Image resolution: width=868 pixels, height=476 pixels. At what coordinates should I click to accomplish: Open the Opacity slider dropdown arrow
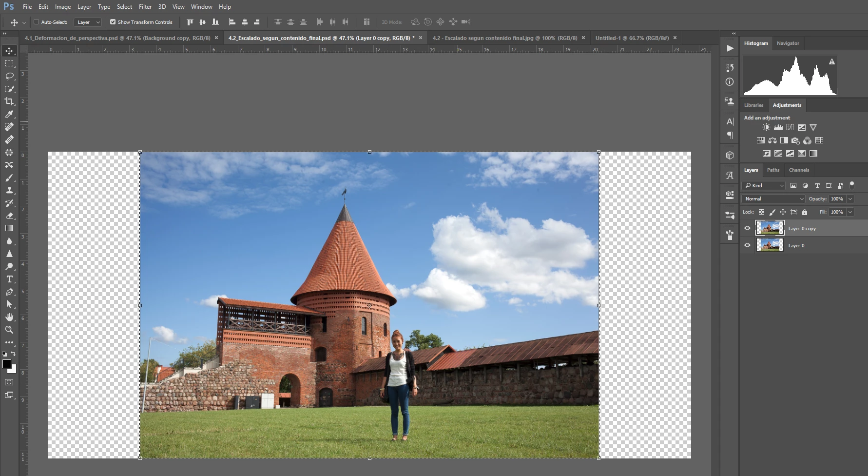850,198
